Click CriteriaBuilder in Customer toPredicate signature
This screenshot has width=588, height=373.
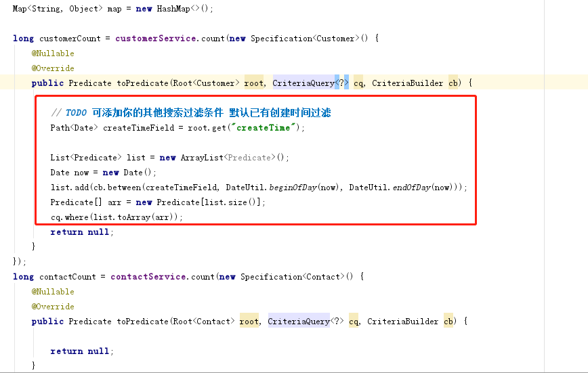[407, 83]
